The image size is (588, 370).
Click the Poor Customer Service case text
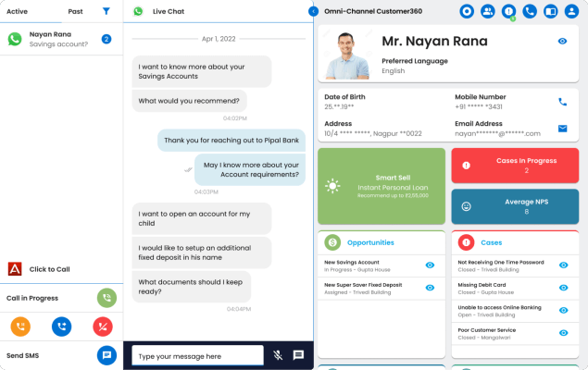[x=487, y=334]
